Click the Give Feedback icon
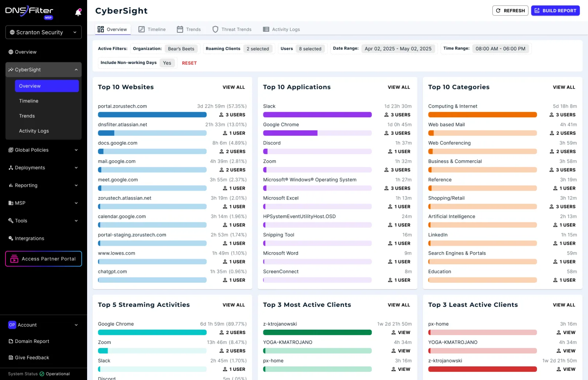This screenshot has height=380, width=588. click(x=11, y=358)
